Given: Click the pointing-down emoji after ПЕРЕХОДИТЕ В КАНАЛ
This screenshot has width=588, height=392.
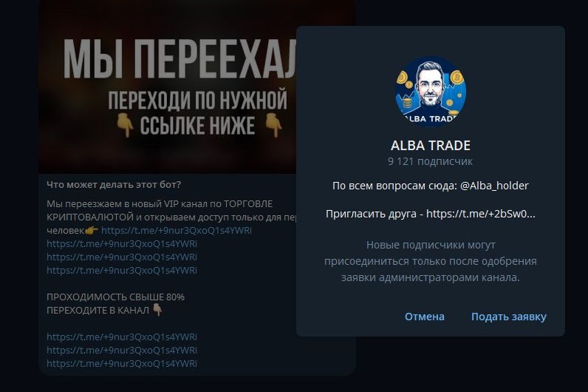Looking at the screenshot, I should pos(158,310).
